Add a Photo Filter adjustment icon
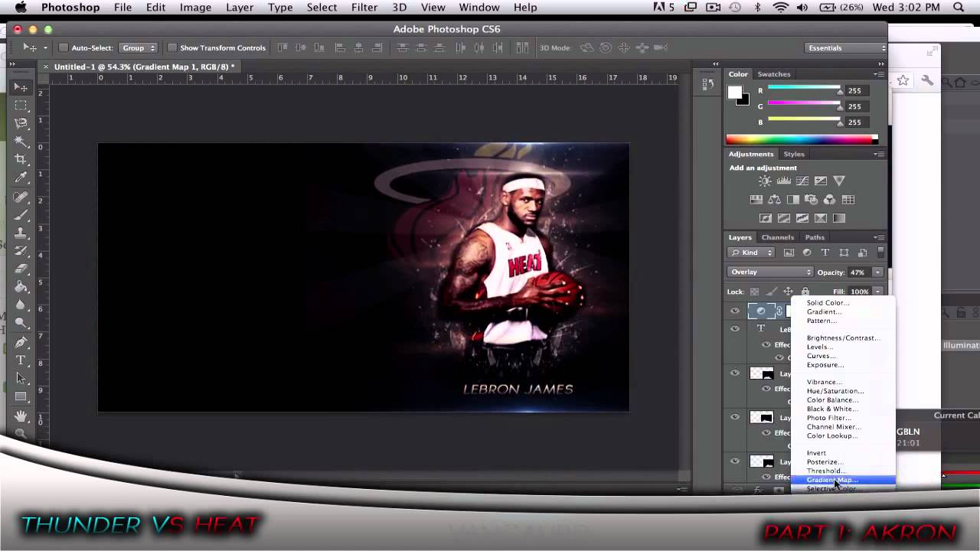Viewport: 980px width, 551px height. pos(811,200)
